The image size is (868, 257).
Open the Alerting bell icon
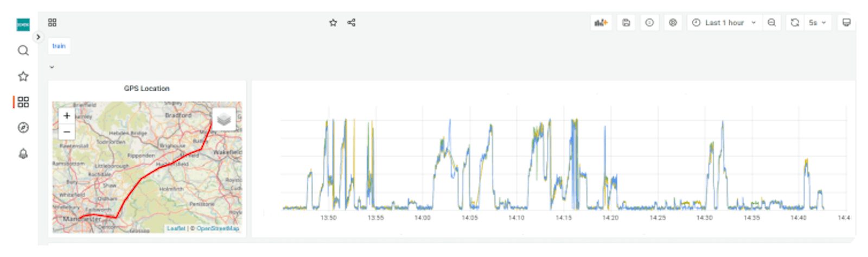coord(23,154)
